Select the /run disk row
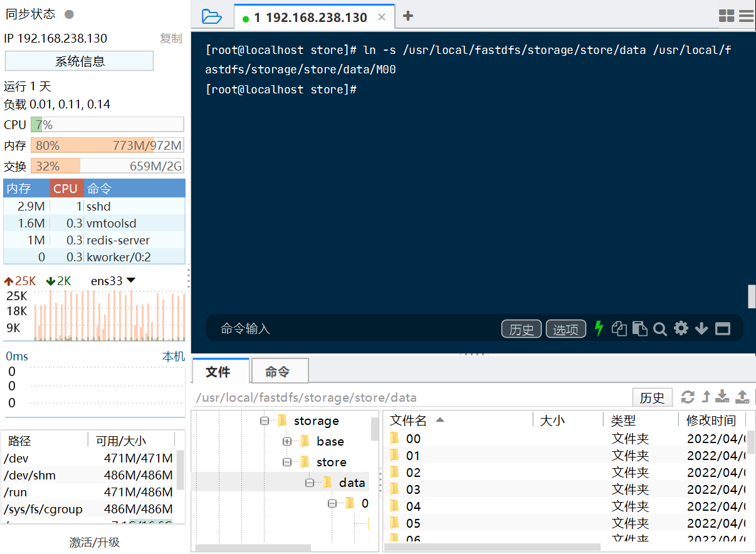The image size is (756, 554). coord(89,492)
